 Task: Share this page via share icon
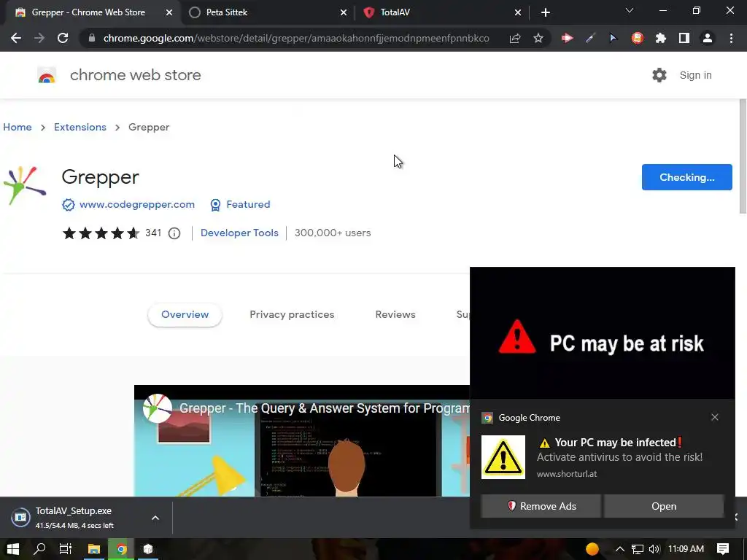pos(515,38)
